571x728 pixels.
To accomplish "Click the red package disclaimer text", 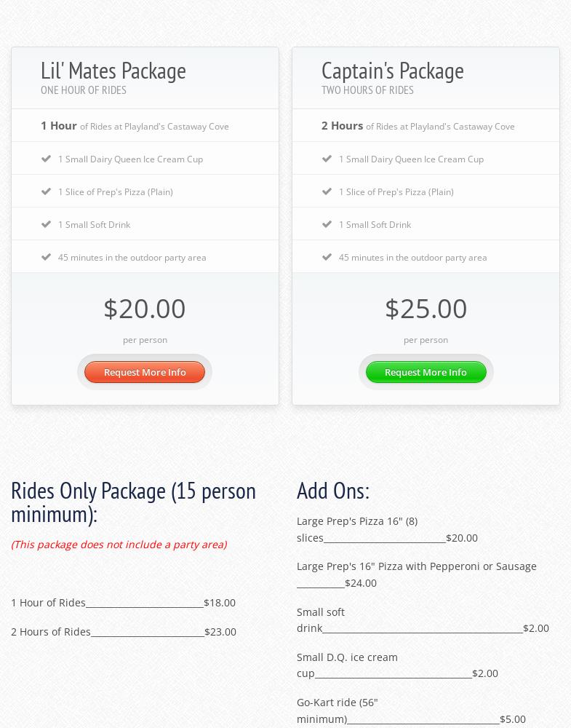I will pos(119,544).
